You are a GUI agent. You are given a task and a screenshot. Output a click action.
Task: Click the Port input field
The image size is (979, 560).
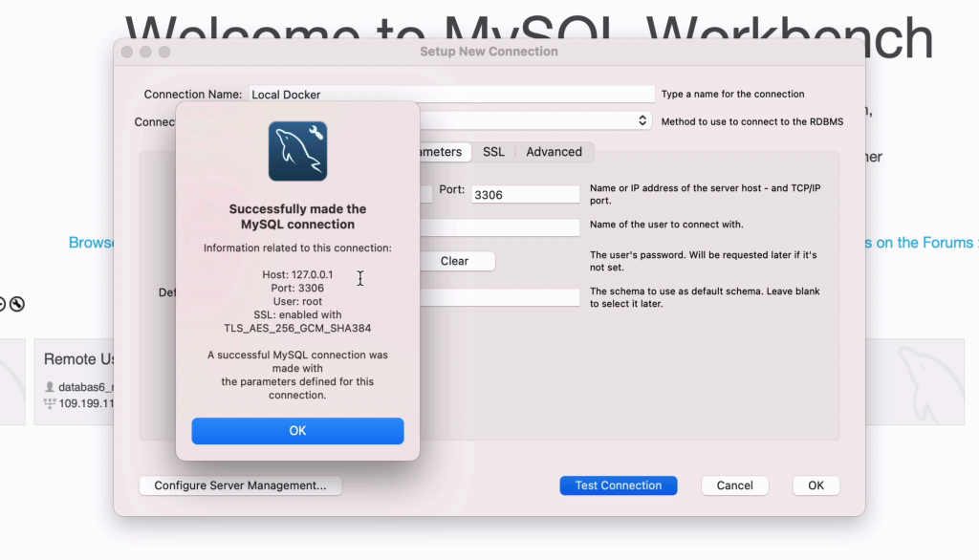525,194
